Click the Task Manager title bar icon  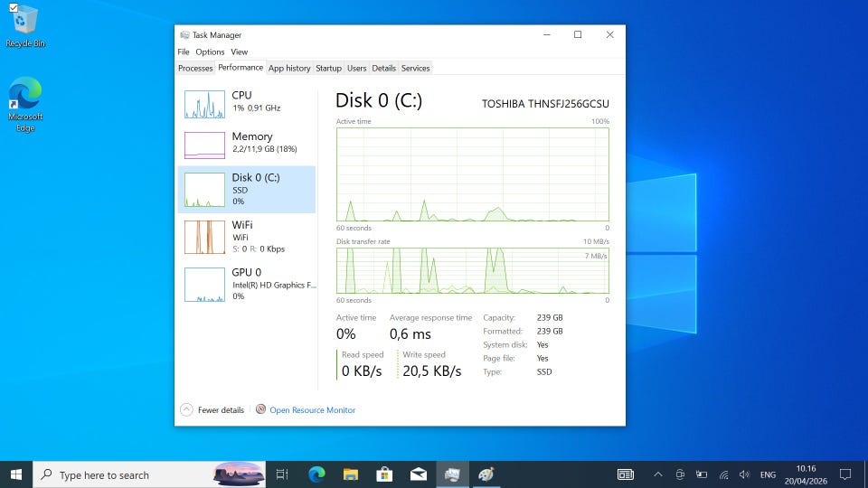pos(184,35)
